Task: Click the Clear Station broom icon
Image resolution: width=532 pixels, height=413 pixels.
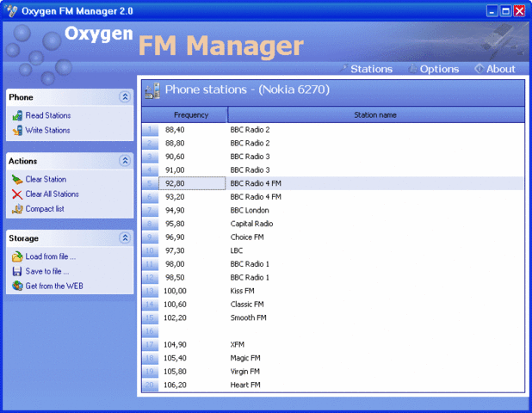Action: click(x=17, y=179)
